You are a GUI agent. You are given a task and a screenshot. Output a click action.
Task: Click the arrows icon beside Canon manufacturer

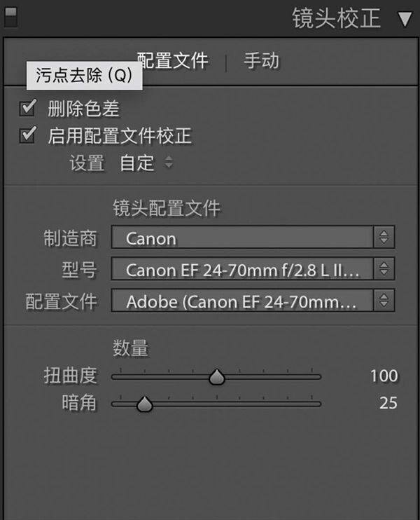(384, 237)
